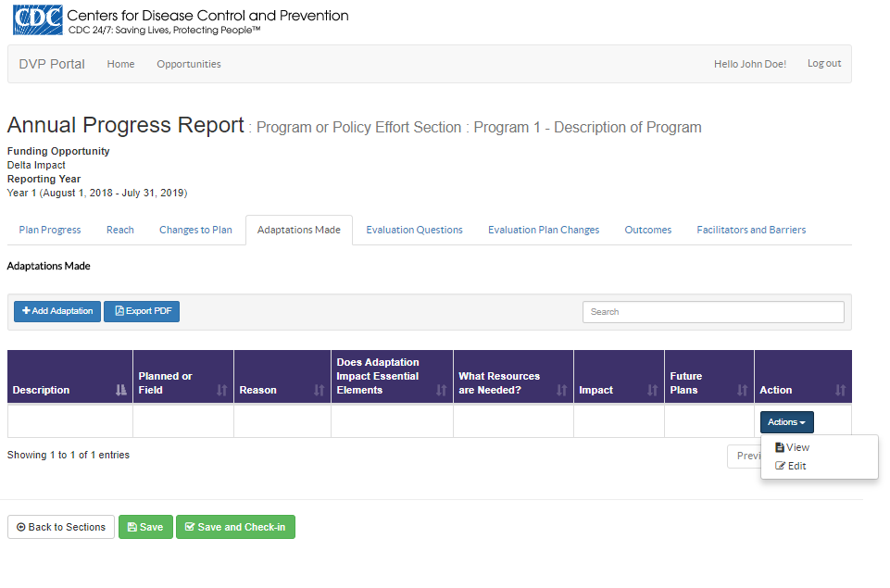
Task: Expand the Actions dropdown button
Action: (786, 422)
